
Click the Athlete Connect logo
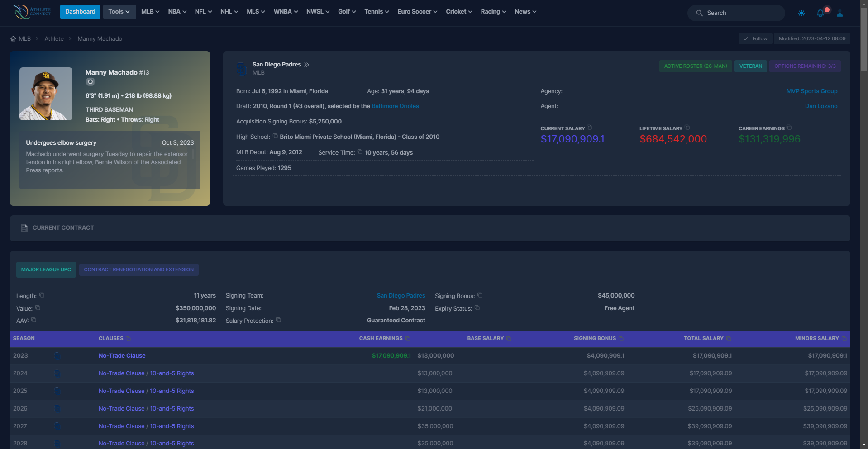[32, 11]
